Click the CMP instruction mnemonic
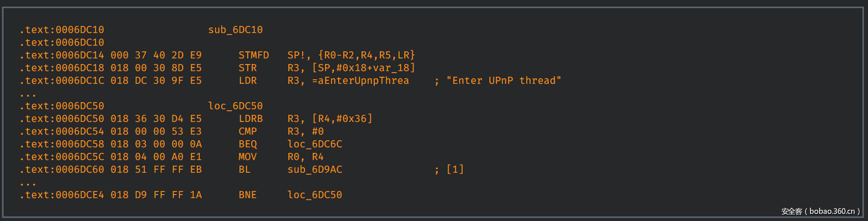The height and width of the screenshot is (221, 868). pyautogui.click(x=248, y=132)
